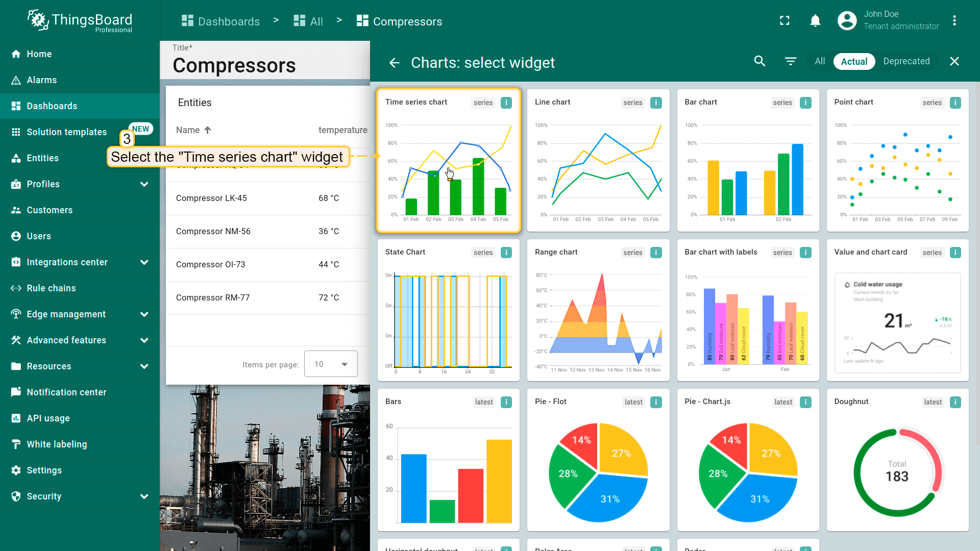Select the Actual filter toggle
The image size is (980, 551).
coord(854,61)
